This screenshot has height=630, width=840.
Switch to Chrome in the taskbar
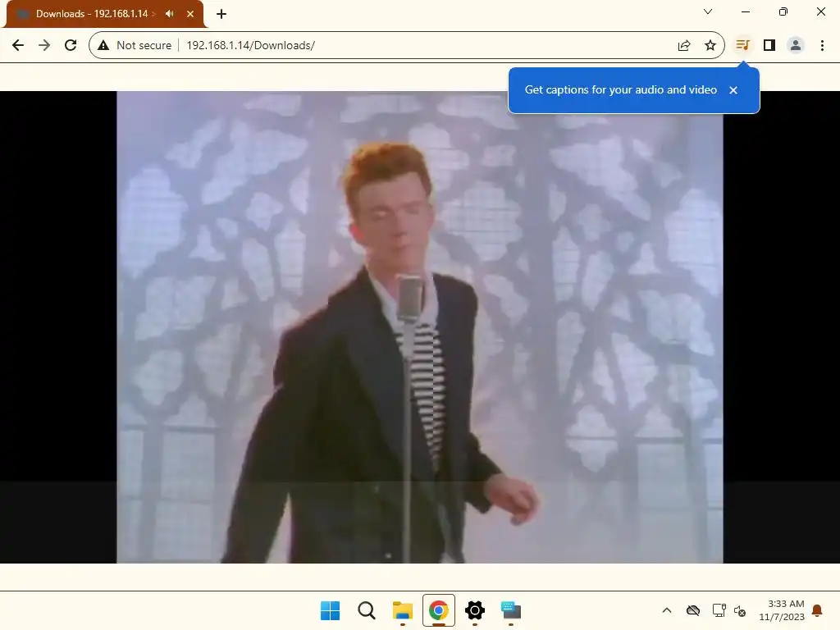click(x=439, y=610)
